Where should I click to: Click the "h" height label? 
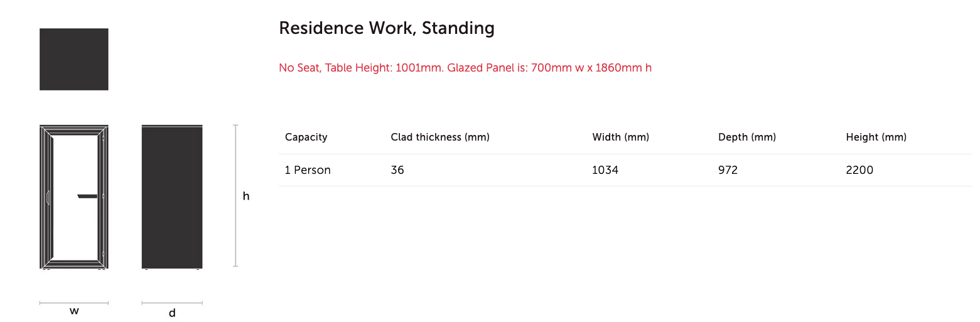click(x=246, y=196)
